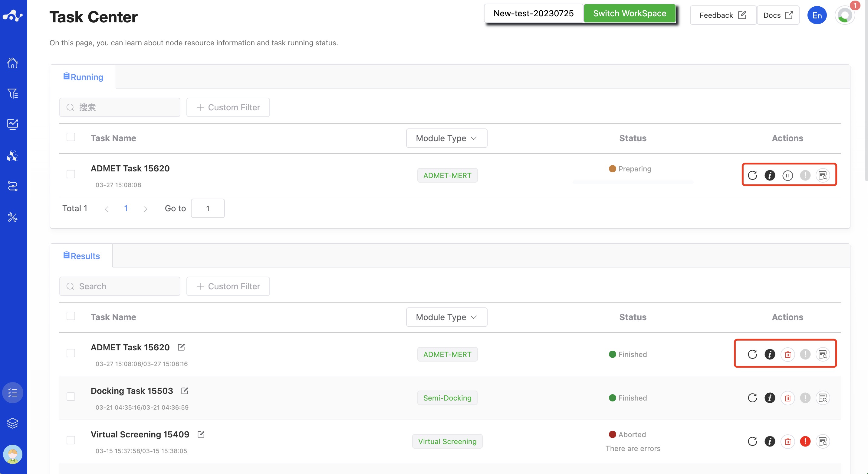Select the Running tab
This screenshot has height=474, width=868.
click(x=83, y=77)
